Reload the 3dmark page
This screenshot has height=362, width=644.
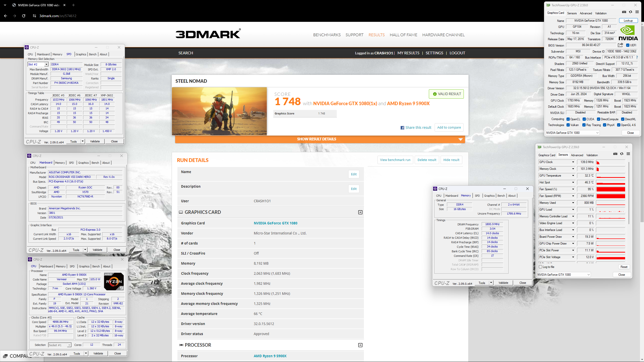(x=24, y=16)
